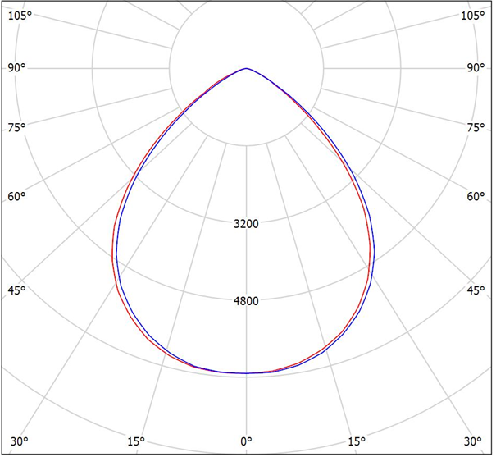
Task: Select the 30° label in the bottom-right corner
Action: pos(473,442)
